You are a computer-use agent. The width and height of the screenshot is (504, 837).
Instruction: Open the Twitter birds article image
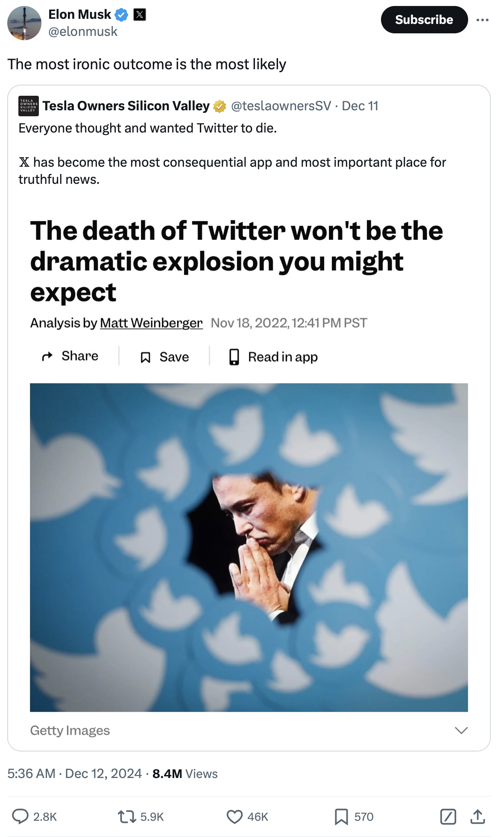coord(249,547)
